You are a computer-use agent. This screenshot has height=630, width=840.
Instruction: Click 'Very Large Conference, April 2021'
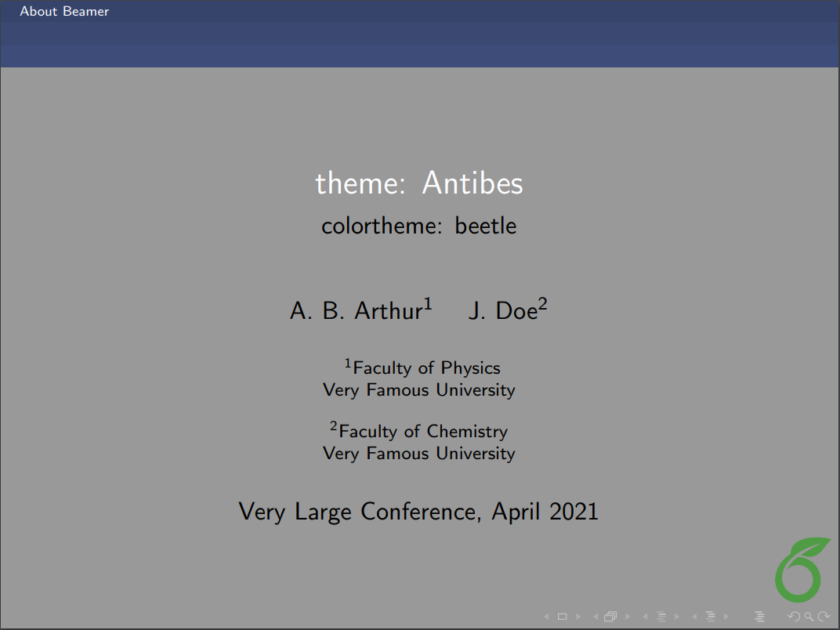pyautogui.click(x=418, y=511)
